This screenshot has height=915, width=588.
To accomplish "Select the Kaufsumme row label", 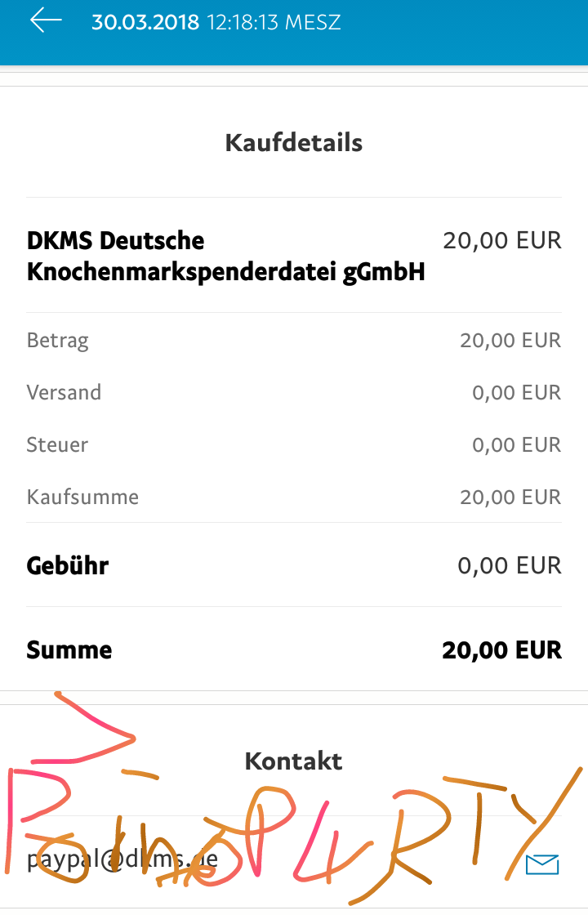I will pos(82,498).
